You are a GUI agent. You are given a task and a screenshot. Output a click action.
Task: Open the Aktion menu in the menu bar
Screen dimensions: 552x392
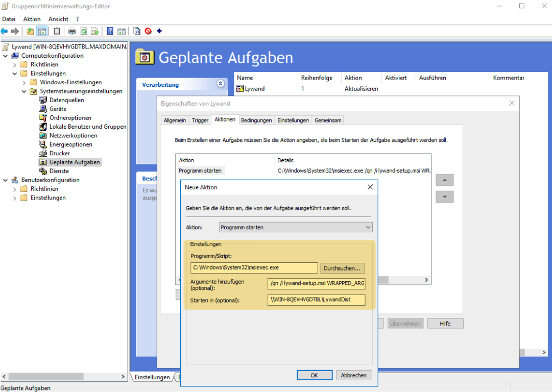point(32,19)
